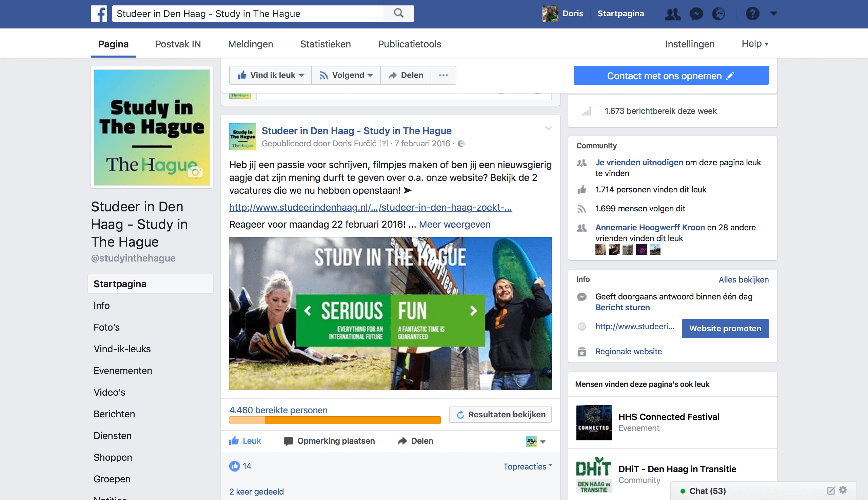Click the new message compose icon in chat bar

(x=831, y=491)
